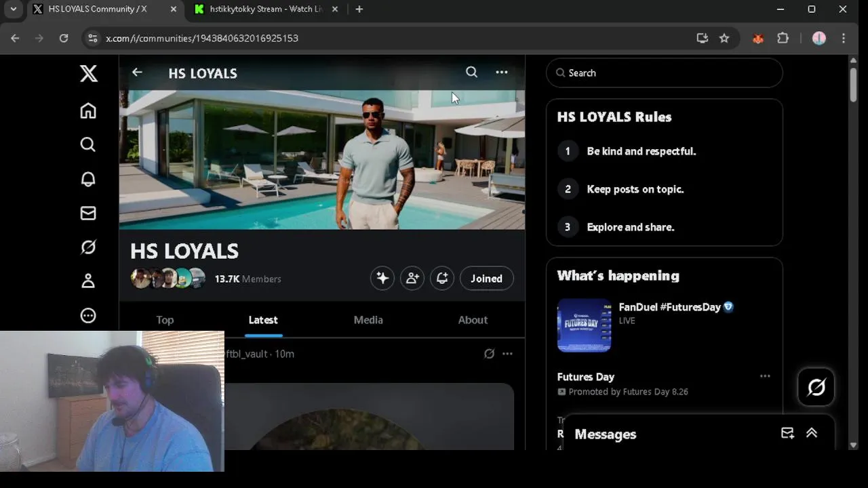This screenshot has height=488, width=868.
Task: Open the Media tab
Action: coord(368,320)
